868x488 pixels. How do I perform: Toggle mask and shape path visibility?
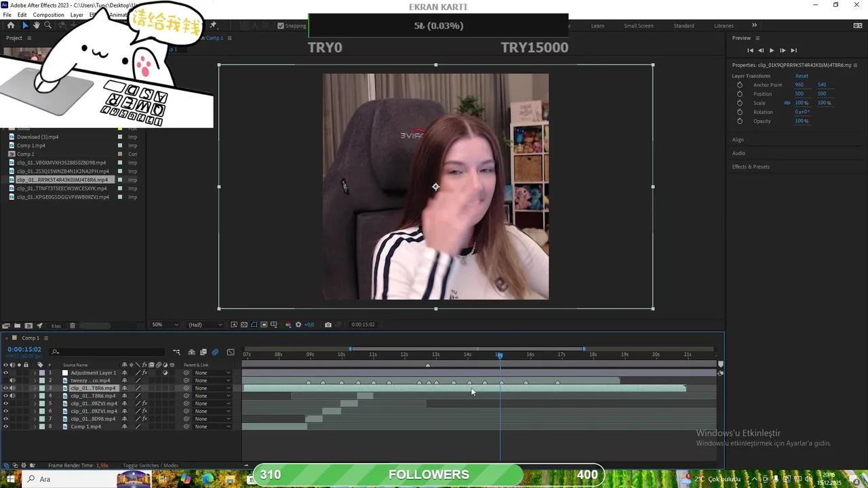coord(254,325)
